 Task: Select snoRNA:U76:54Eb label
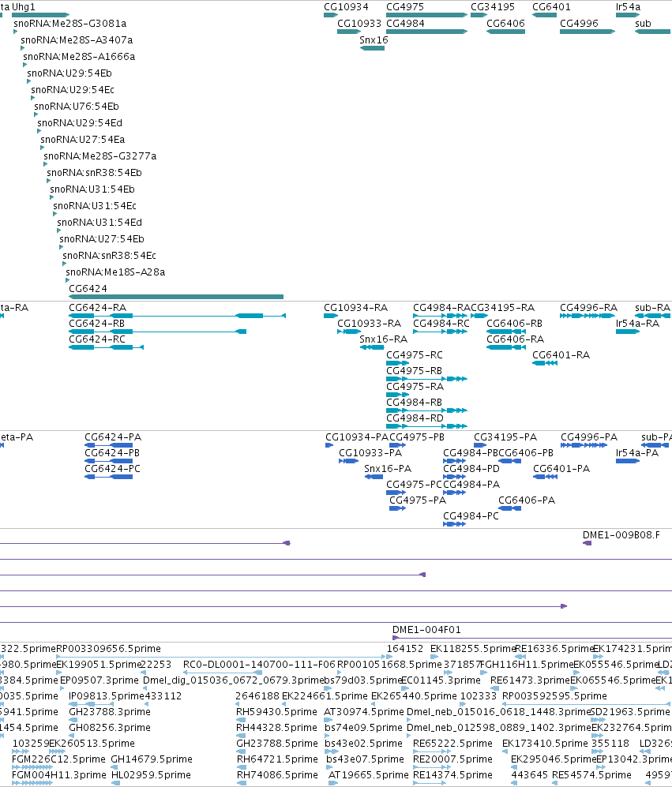point(77,107)
